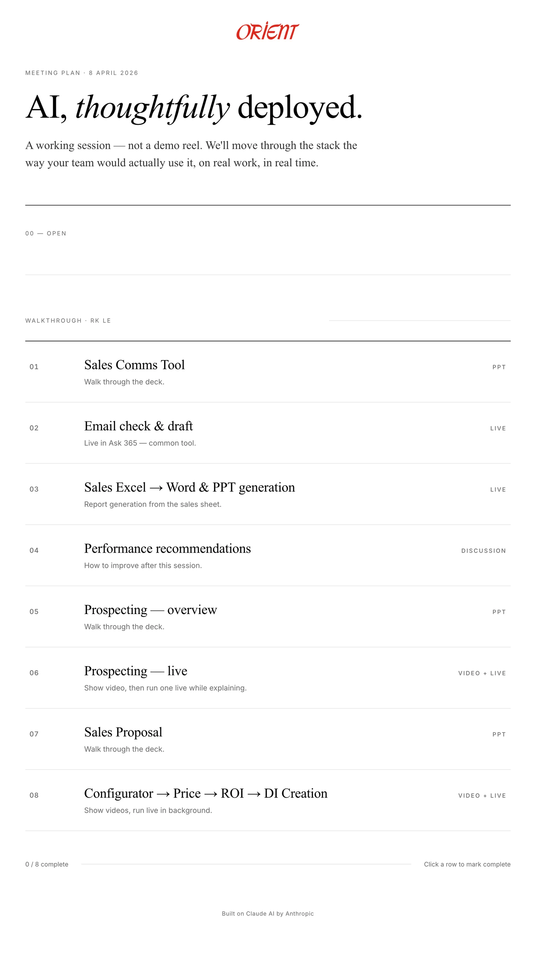Click the WALKTHROUGH · RK LE header
This screenshot has height=980, width=536.
click(x=68, y=321)
